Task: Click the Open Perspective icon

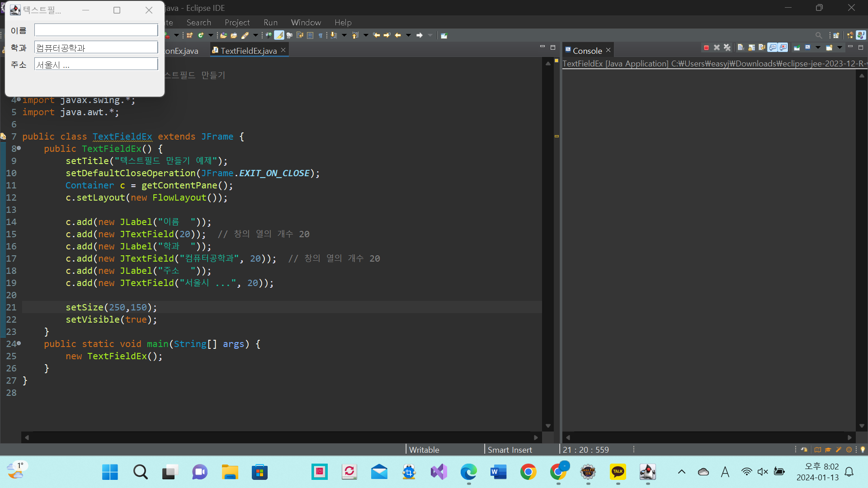Action: click(836, 35)
